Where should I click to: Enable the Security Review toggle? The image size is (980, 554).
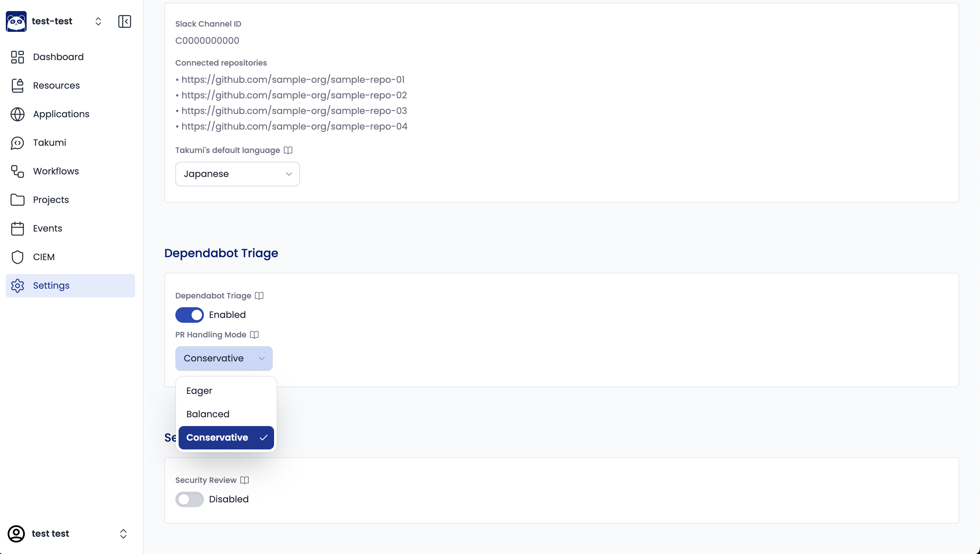[189, 499]
